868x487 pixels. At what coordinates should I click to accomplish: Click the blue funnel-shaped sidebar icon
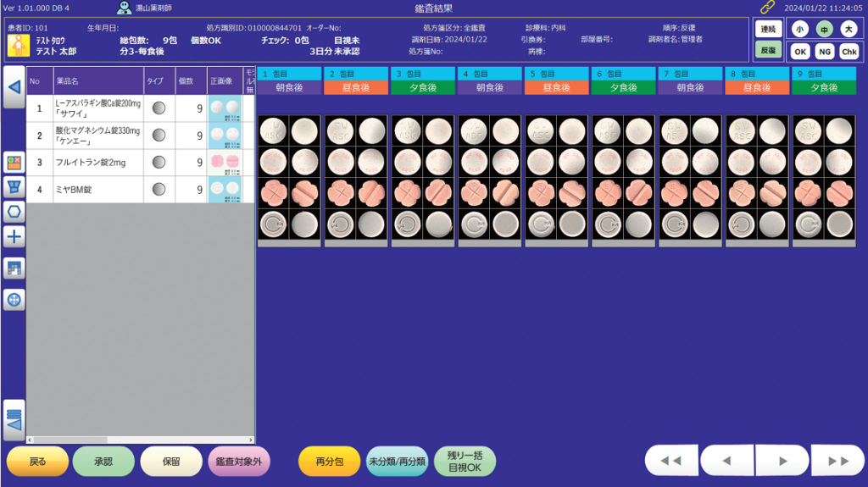(14, 186)
